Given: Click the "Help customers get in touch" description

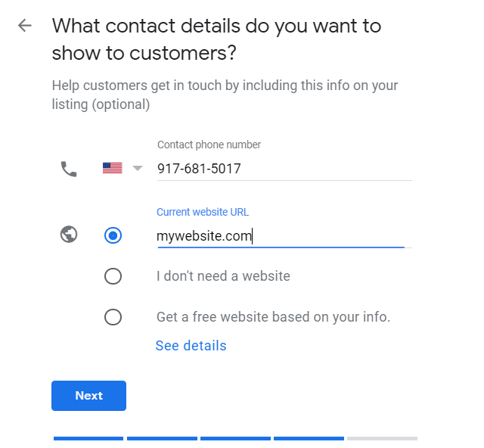Looking at the screenshot, I should [x=225, y=95].
